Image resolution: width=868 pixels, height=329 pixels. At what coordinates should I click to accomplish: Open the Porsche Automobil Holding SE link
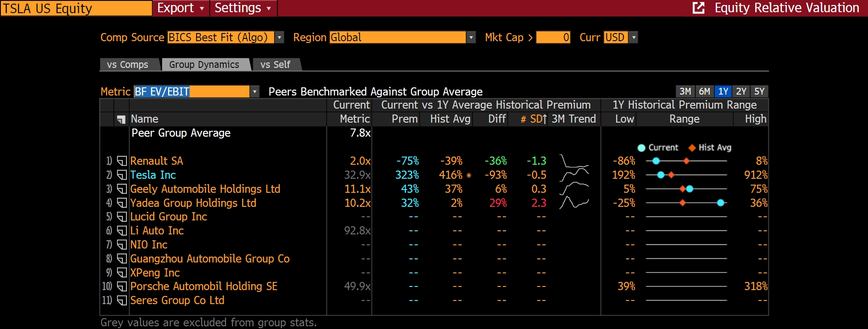pos(204,286)
